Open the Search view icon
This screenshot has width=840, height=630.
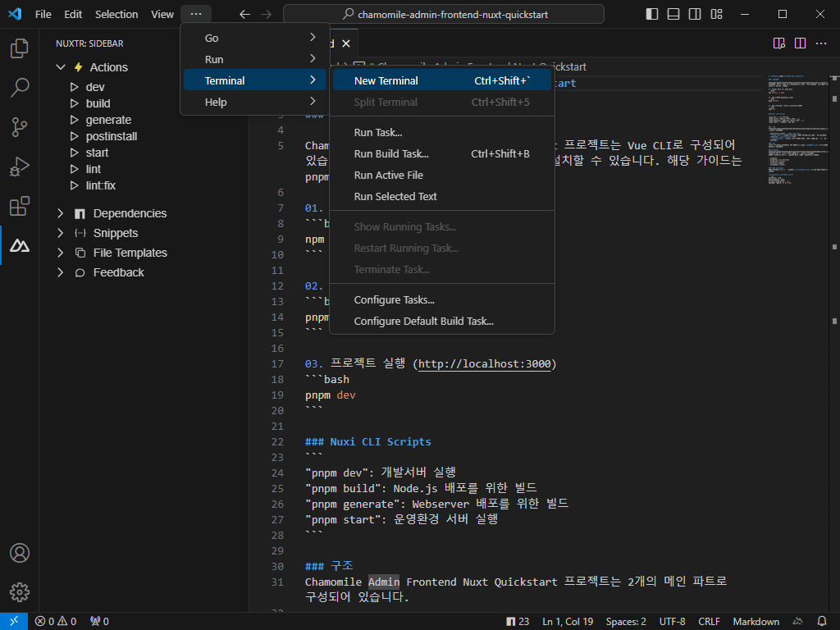click(20, 87)
